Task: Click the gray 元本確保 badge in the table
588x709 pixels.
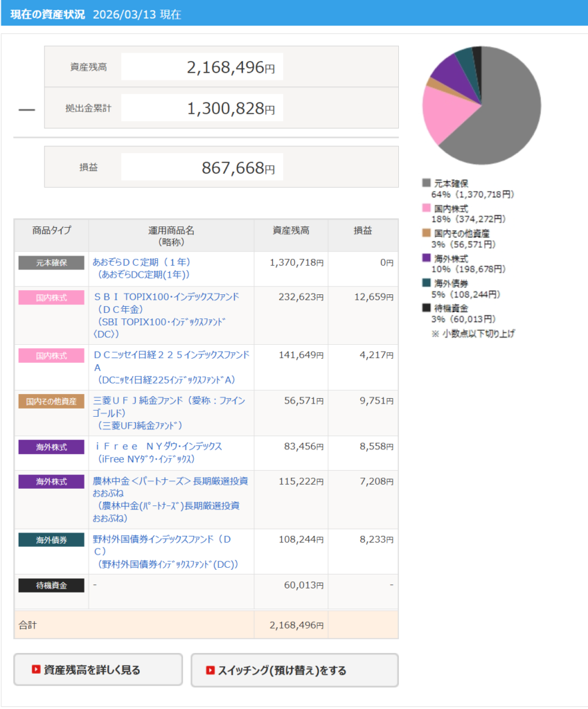Action: click(51, 263)
